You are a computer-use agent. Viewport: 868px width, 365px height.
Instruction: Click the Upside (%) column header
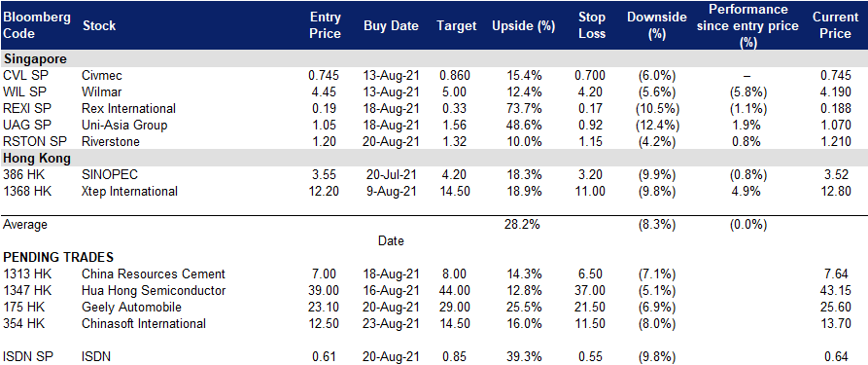click(x=523, y=26)
